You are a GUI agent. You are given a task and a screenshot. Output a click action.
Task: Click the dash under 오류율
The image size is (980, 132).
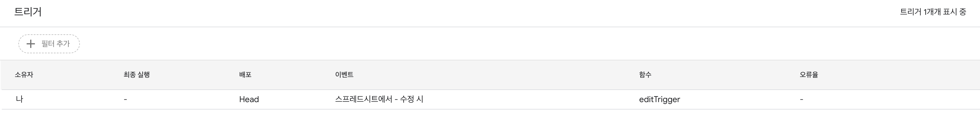tap(801, 100)
